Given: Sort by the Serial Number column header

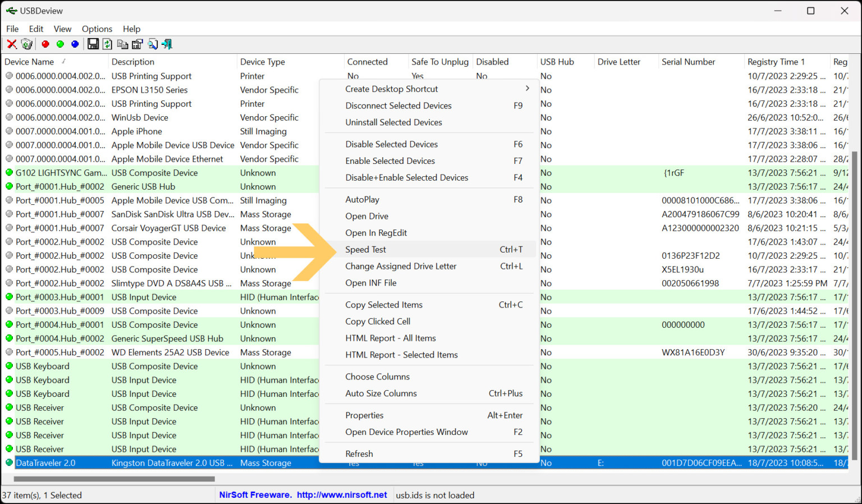Looking at the screenshot, I should [689, 62].
